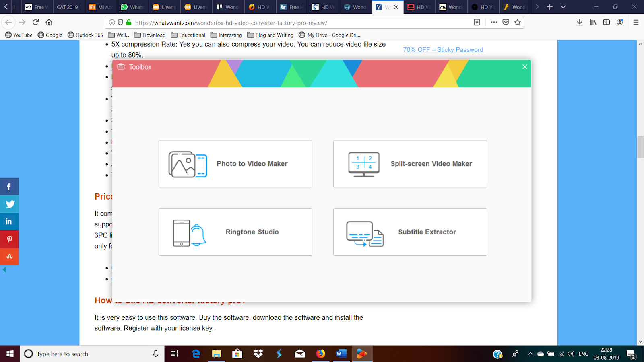Viewport: 644px width, 362px height.
Task: Open the tracking protection shield panel
Action: pos(120,23)
